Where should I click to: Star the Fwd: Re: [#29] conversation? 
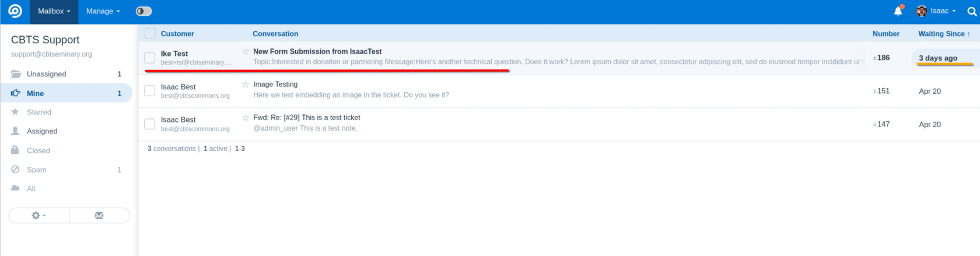click(246, 118)
